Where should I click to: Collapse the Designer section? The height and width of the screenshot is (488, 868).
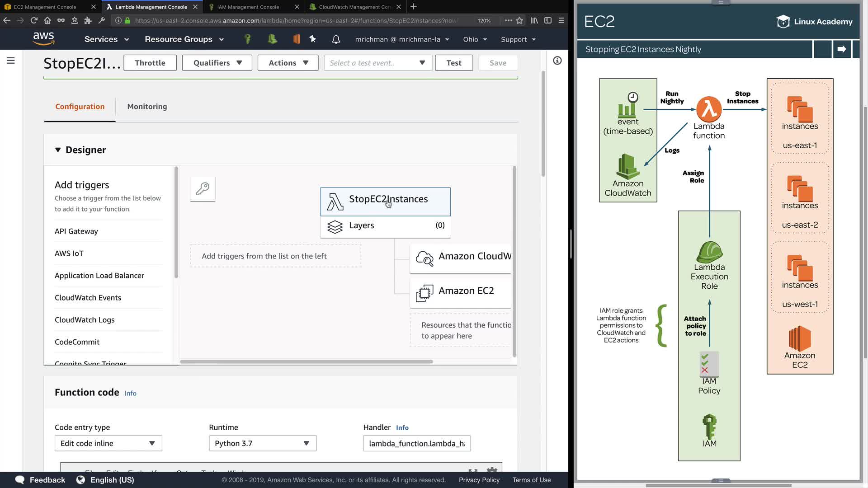click(58, 150)
